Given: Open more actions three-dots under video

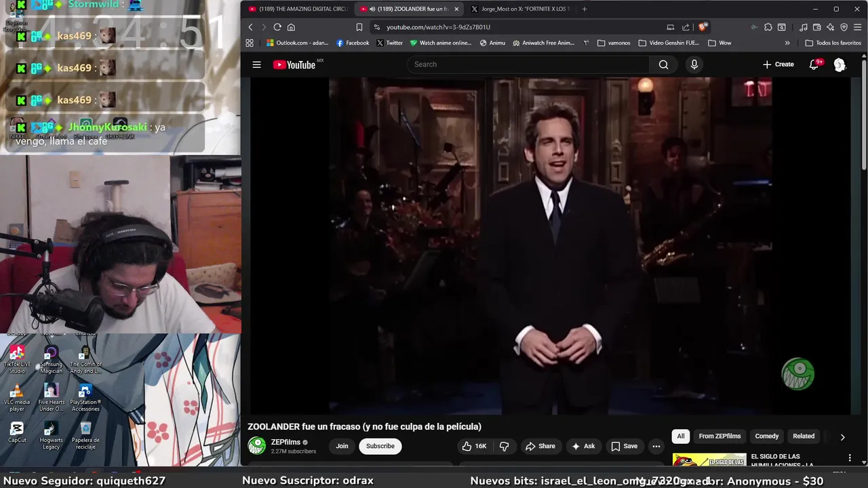Looking at the screenshot, I should (656, 446).
